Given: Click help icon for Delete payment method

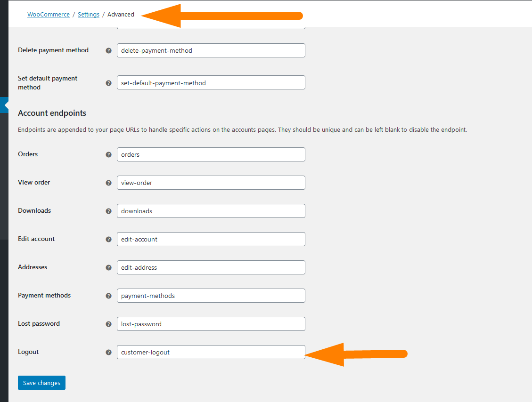Looking at the screenshot, I should pos(108,50).
